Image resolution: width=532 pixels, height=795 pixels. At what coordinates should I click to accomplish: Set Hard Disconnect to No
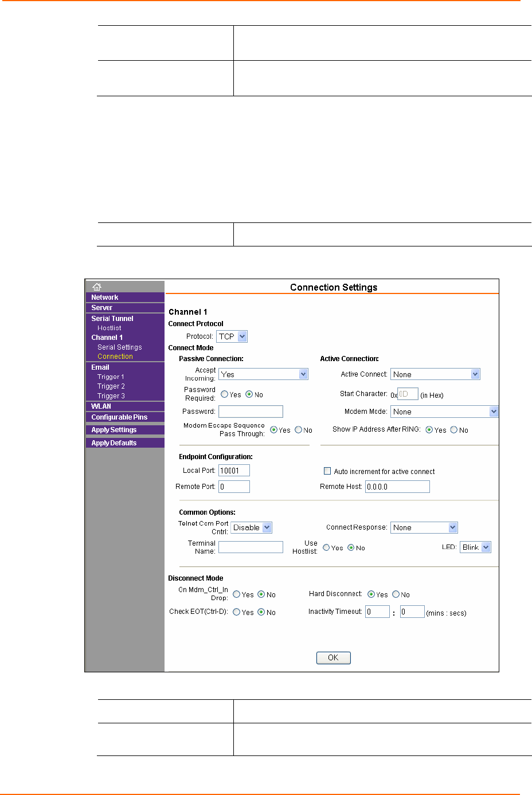tap(396, 594)
